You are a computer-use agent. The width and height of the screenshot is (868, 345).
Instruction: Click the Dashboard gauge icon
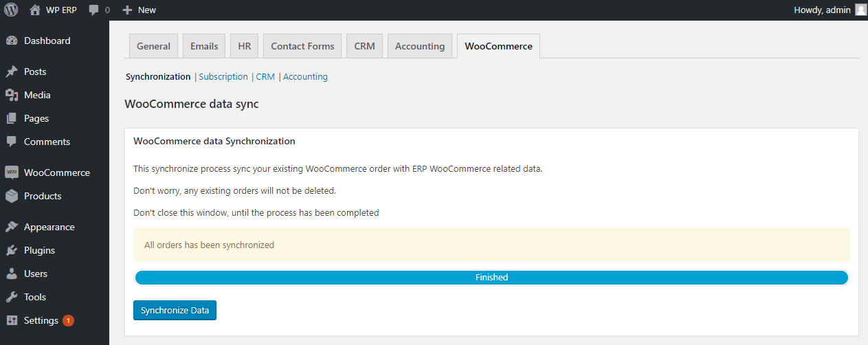12,41
